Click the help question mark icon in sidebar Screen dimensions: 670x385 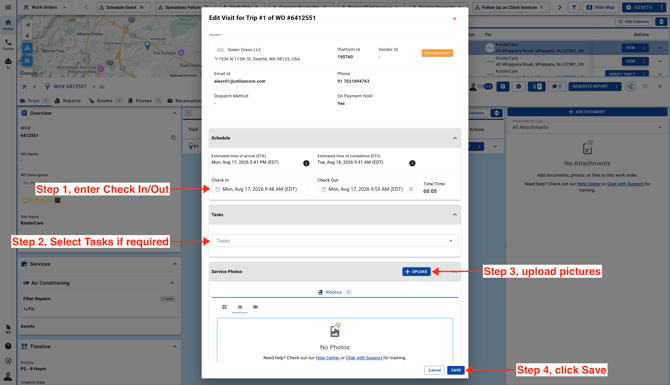pyautogui.click(x=8, y=346)
